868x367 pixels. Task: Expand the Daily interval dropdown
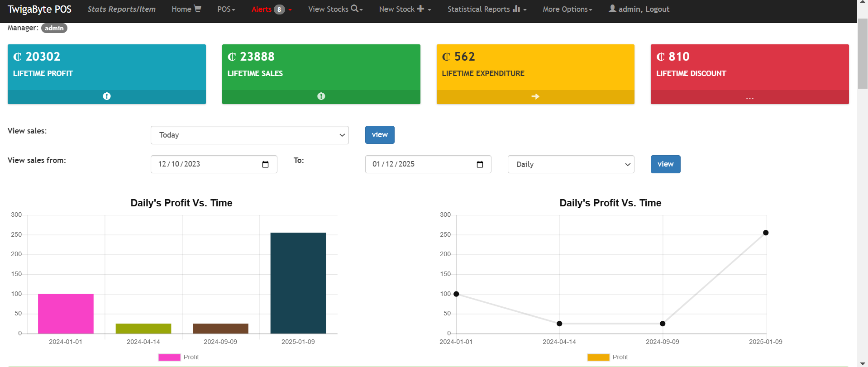click(571, 164)
